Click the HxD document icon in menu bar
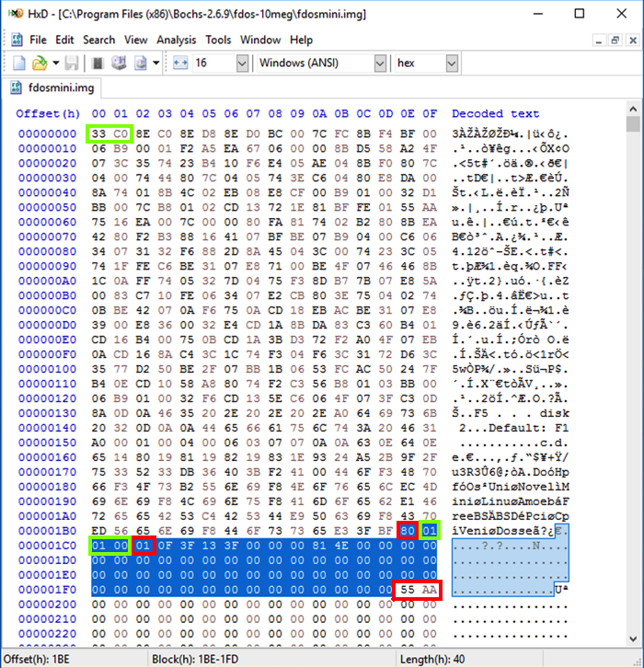Screen dimensions: 644x668 (x=17, y=40)
